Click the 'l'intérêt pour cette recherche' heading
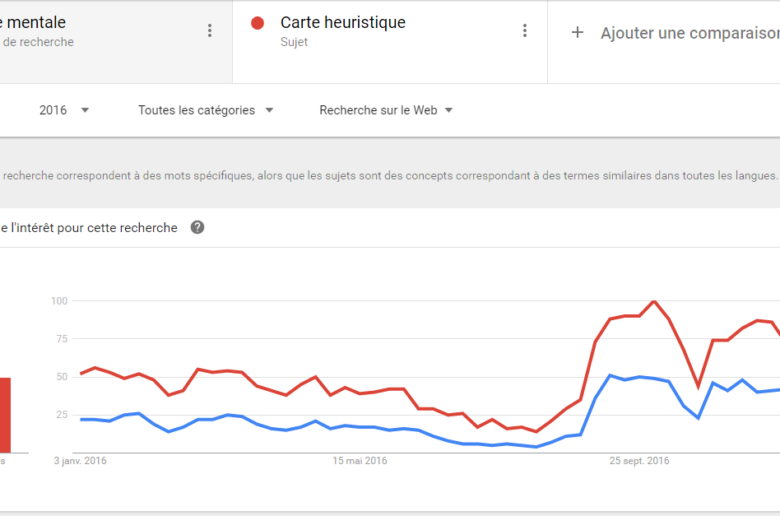 click(93, 227)
